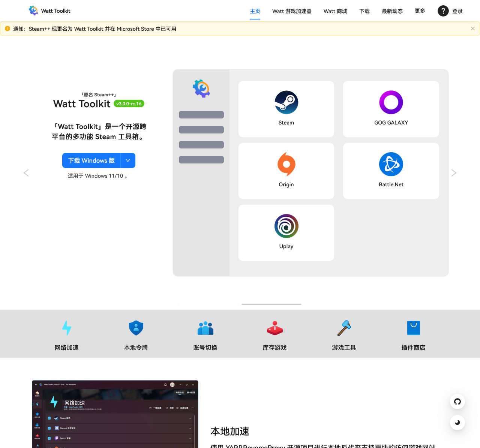Dismiss the notification banner
The width and height of the screenshot is (480, 448).
click(472, 28)
